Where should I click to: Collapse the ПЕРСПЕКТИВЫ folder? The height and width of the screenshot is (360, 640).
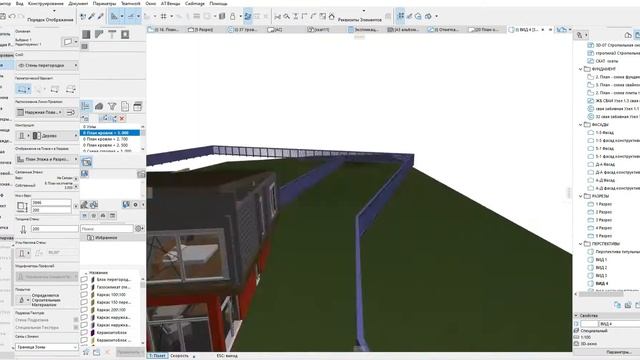tap(580, 244)
